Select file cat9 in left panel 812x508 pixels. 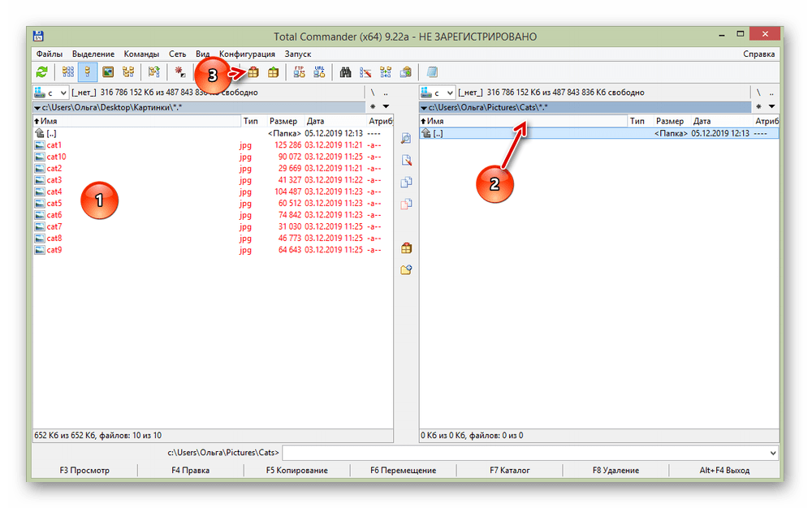54,250
